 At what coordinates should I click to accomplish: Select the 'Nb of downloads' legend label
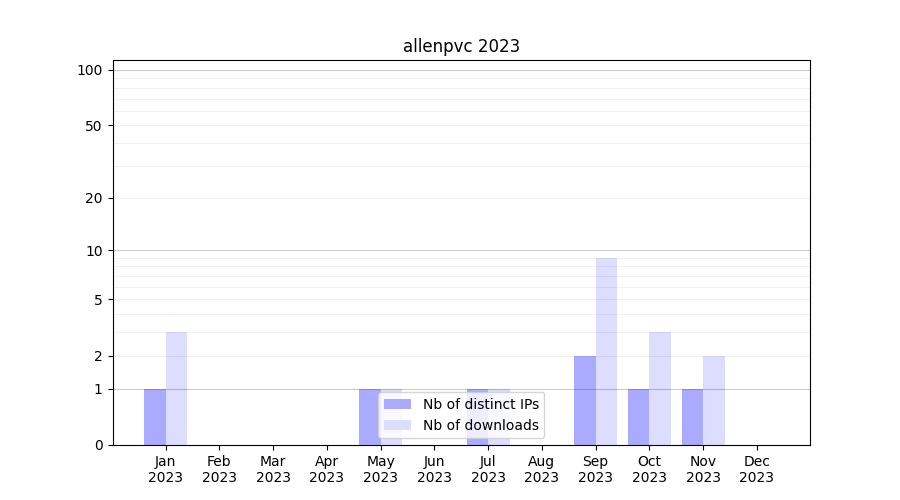click(x=480, y=425)
